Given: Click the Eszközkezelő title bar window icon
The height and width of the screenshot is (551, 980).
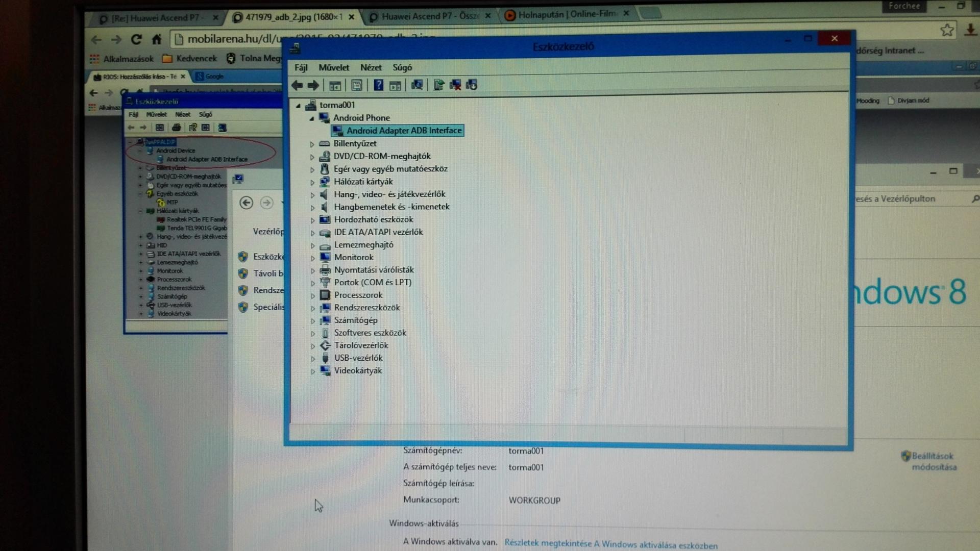Looking at the screenshot, I should click(295, 48).
